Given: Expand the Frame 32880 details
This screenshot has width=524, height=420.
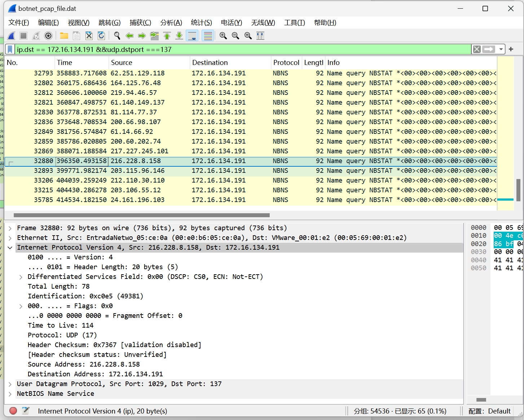Looking at the screenshot, I should click(x=10, y=228).
